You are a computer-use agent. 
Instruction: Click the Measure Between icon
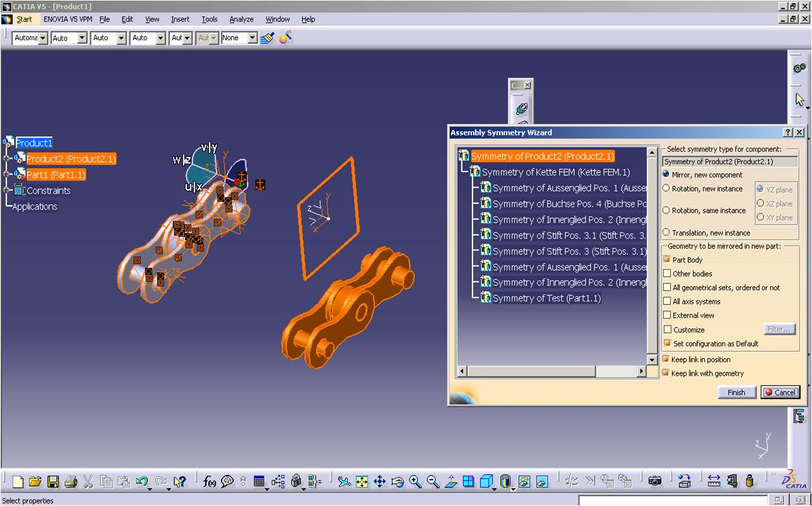(x=714, y=482)
